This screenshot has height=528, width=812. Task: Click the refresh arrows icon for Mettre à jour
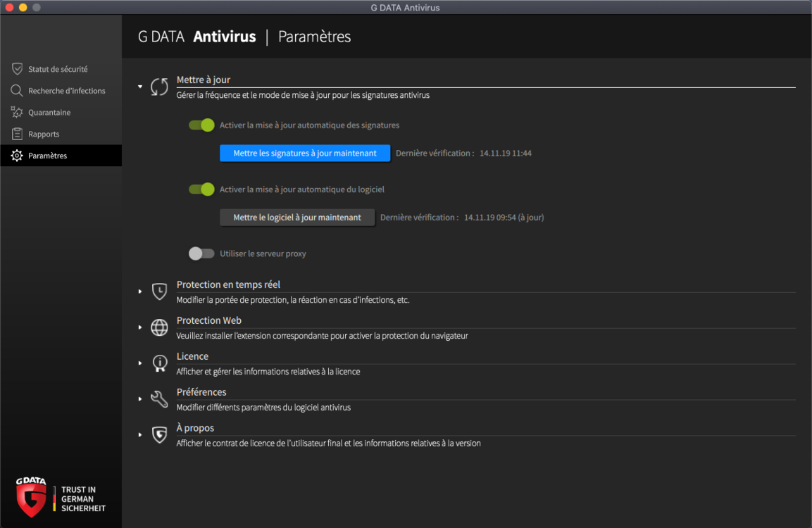coord(159,87)
